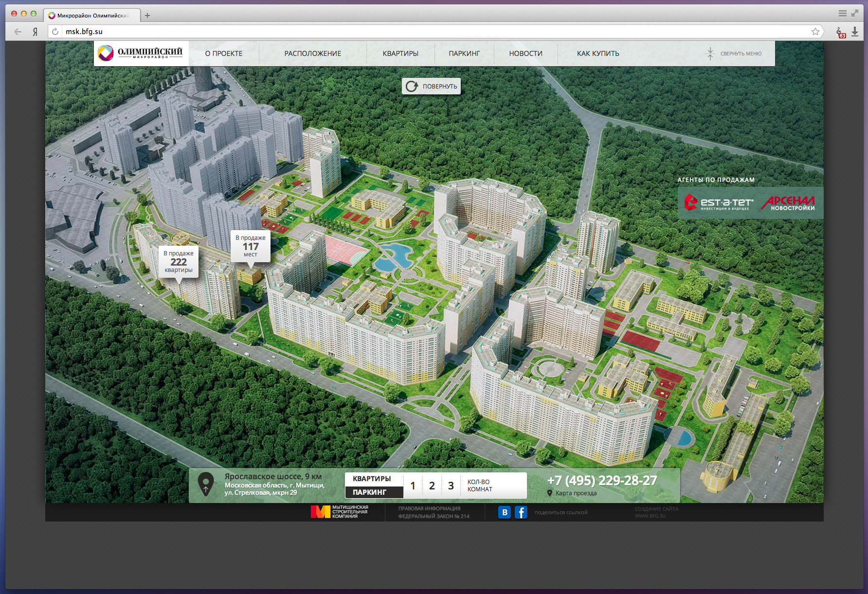Select 3 room apartments
The image size is (868, 594).
(x=451, y=486)
